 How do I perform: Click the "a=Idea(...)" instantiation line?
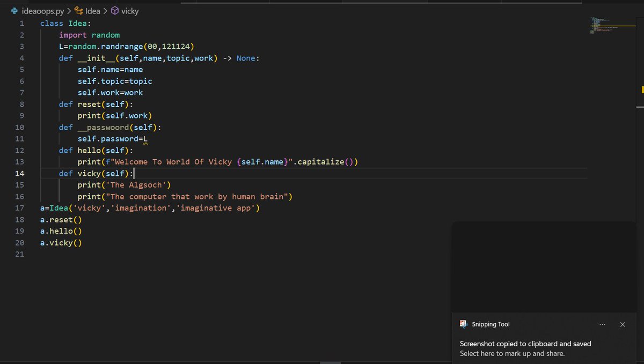[150, 208]
